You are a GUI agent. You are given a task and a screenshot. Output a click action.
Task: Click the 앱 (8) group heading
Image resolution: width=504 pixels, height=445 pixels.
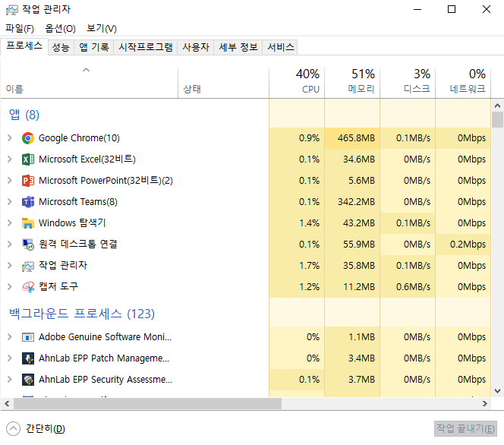[x=24, y=115]
